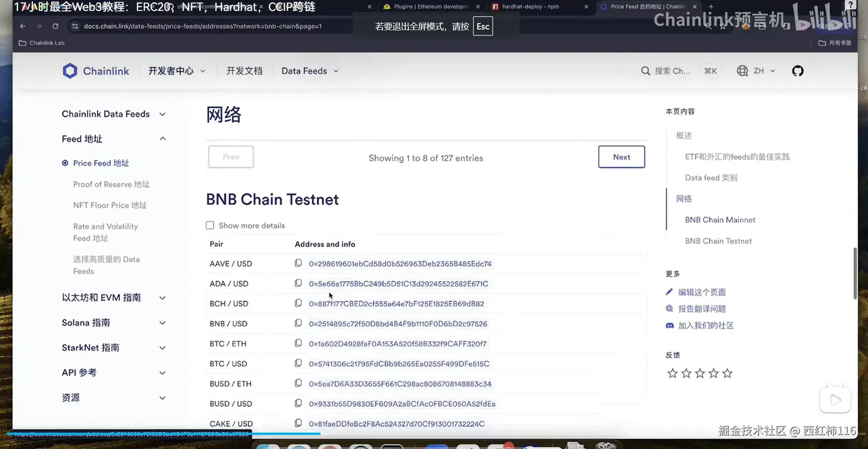Open the BNB / USD contract address link
868x449 pixels.
pos(398,324)
